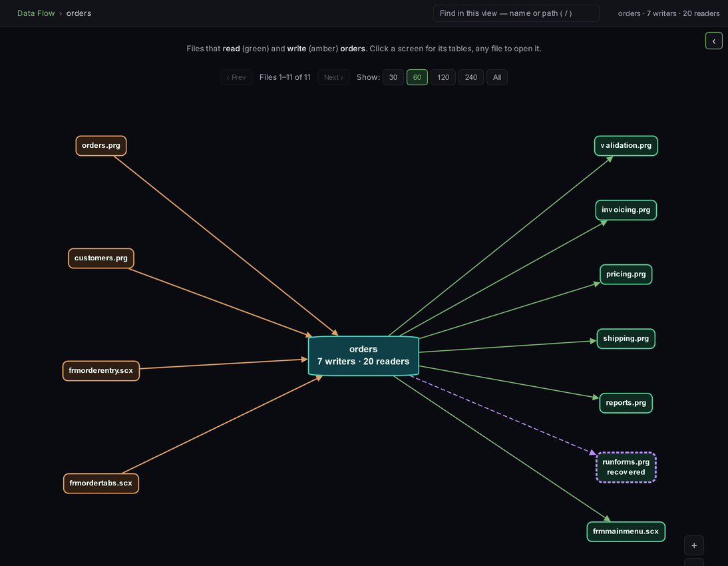Open the Data Flow breadcrumb link

coord(36,13)
